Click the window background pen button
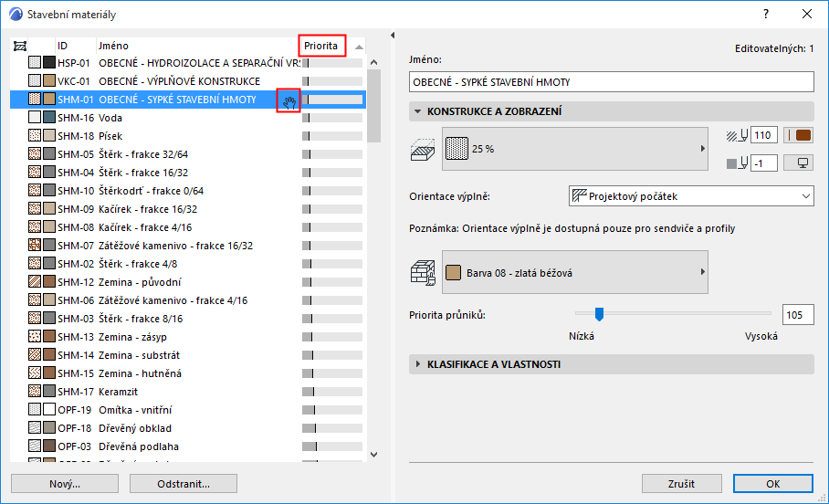This screenshot has height=504, width=829. click(798, 163)
